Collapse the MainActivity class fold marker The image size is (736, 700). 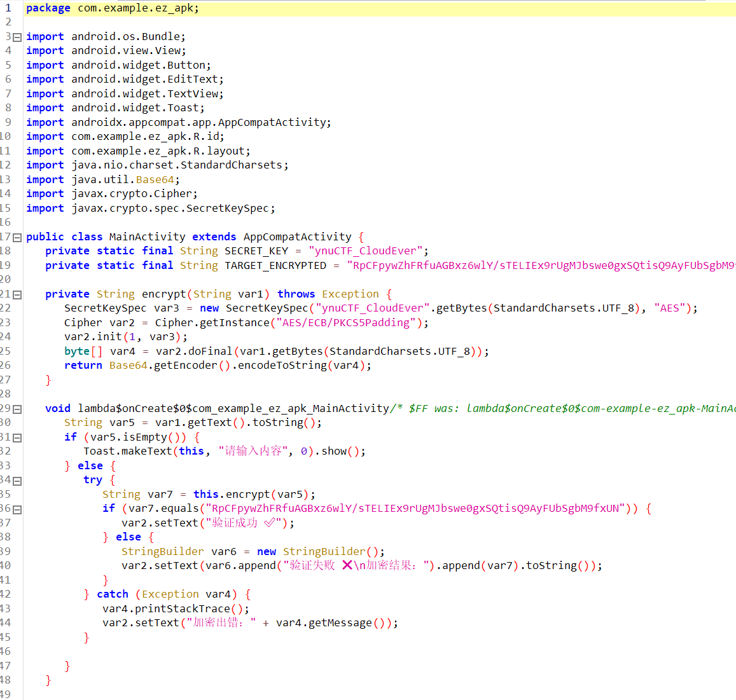17,238
